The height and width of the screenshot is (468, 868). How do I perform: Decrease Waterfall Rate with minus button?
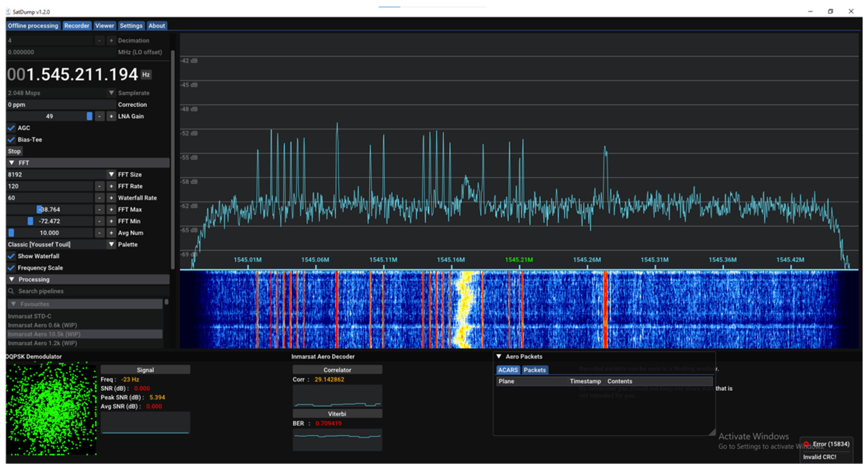[99, 198]
